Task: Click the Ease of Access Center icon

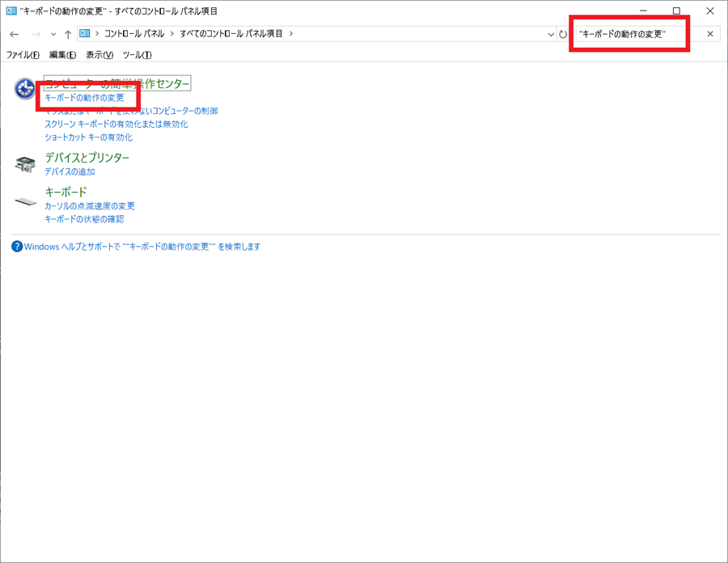Action: (x=25, y=89)
